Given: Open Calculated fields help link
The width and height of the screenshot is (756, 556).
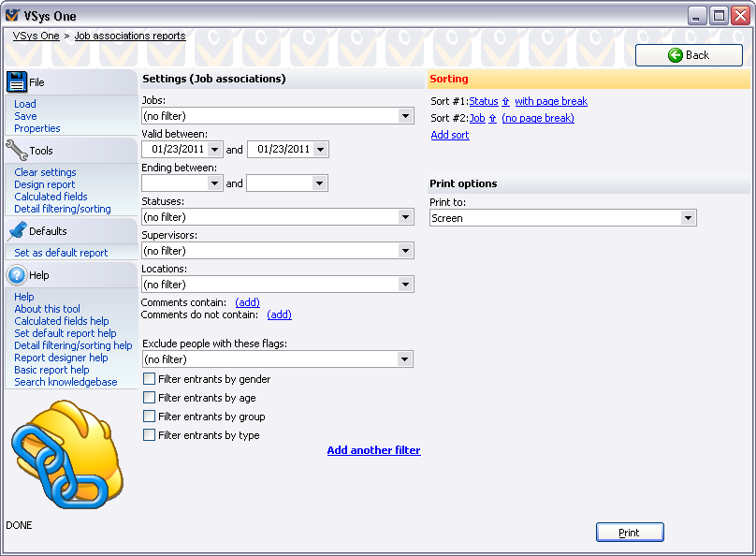Looking at the screenshot, I should tap(61, 321).
